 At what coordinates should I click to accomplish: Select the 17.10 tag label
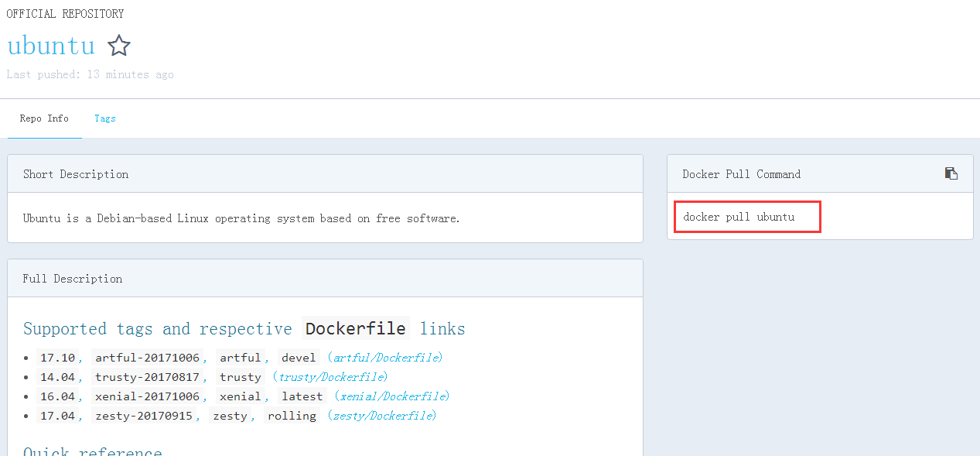tap(57, 357)
